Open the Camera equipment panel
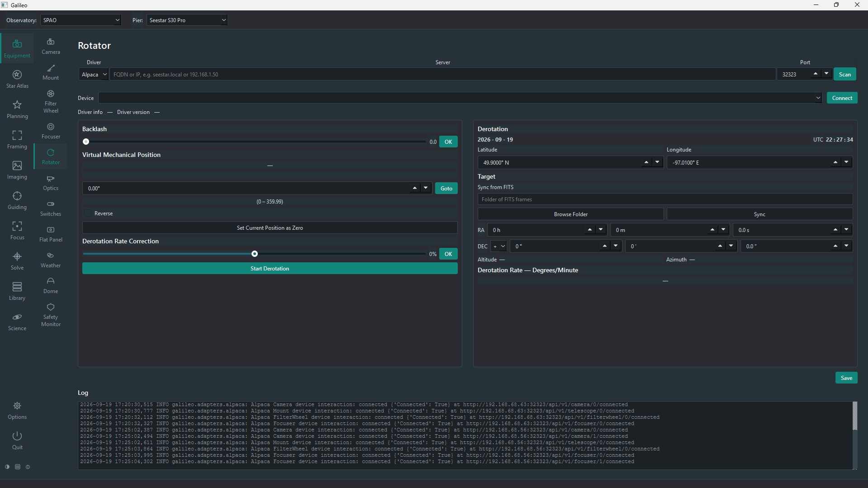 (51, 46)
